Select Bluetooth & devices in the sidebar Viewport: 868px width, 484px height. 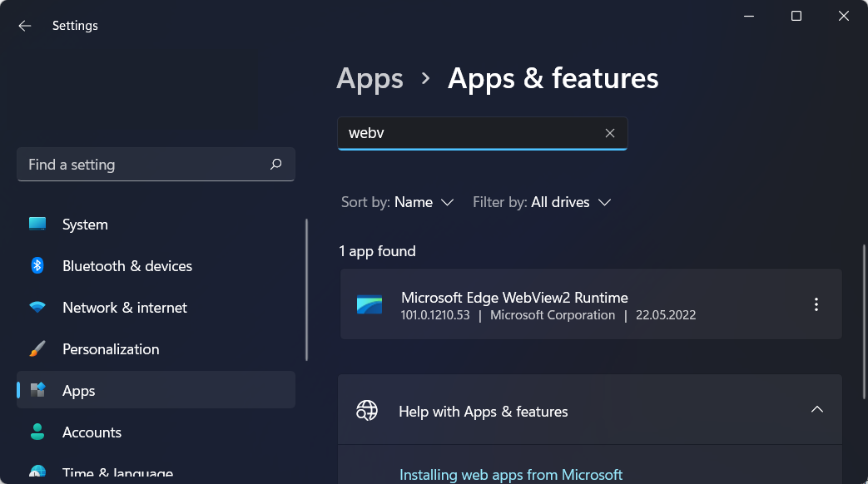pos(156,265)
